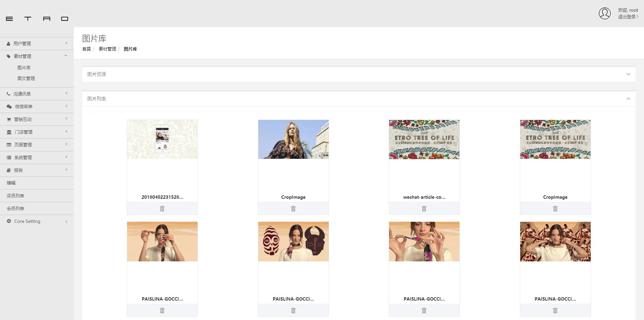Open the phone mockup image thumbnail
644x320 pixels.
[x=162, y=139]
